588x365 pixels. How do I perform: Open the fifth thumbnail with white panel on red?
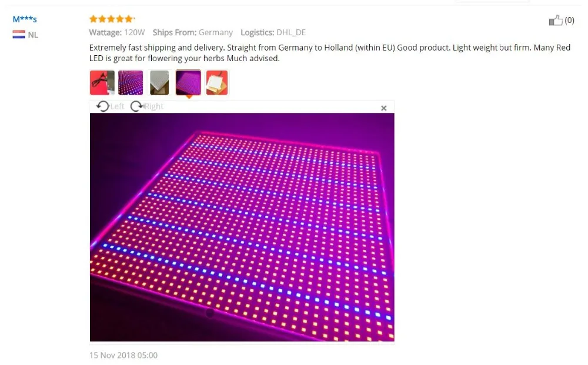(x=217, y=82)
